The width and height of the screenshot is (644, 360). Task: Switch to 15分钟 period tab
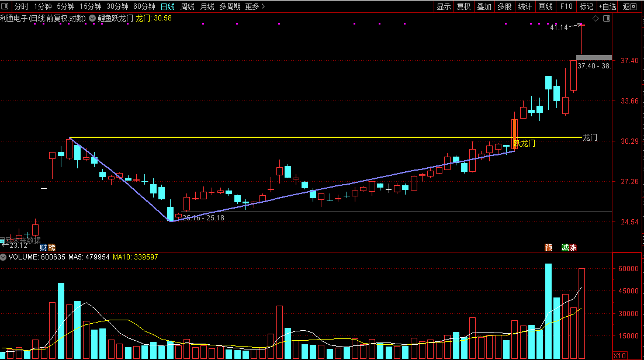tap(91, 6)
